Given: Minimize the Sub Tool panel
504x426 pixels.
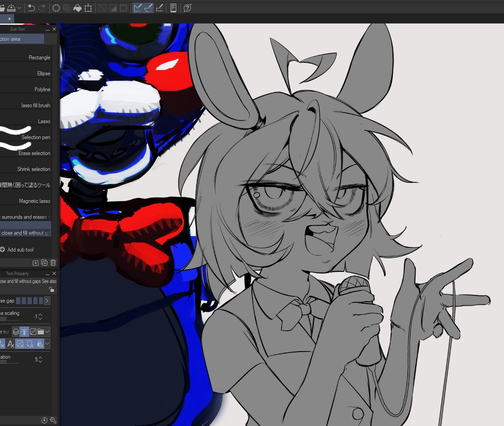Looking at the screenshot, I should tap(47, 29).
